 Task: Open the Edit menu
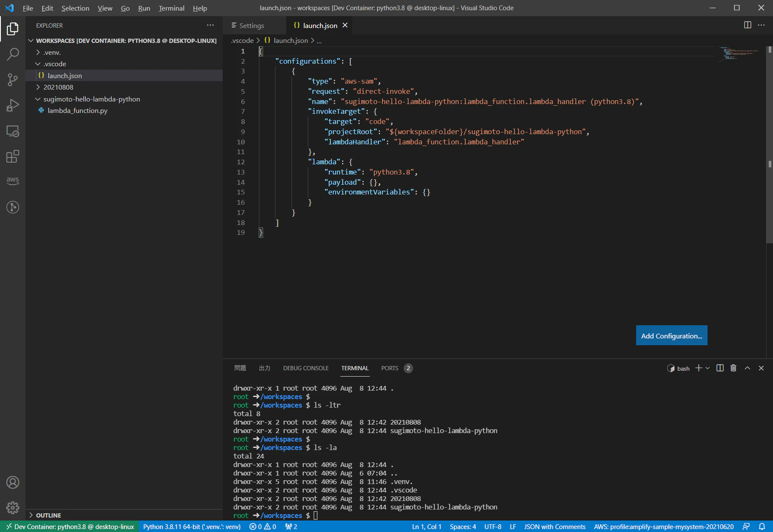tap(47, 8)
